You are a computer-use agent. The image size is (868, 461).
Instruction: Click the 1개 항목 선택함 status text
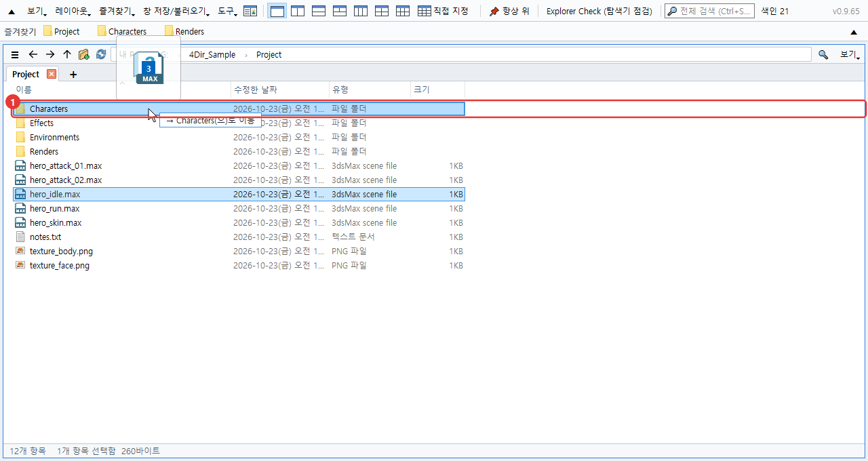click(86, 451)
